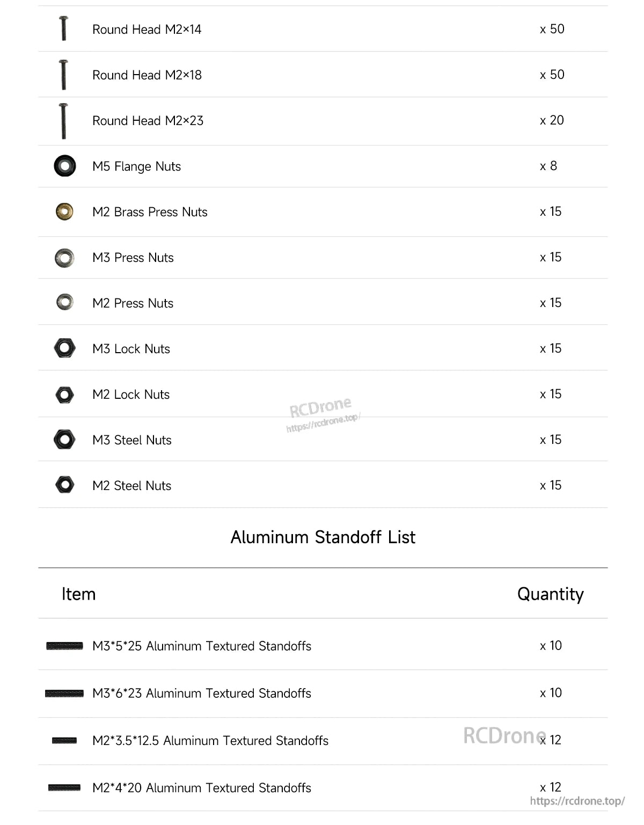The height and width of the screenshot is (825, 644).
Task: Click the Round Head M2×18 screw icon
Action: click(x=63, y=75)
